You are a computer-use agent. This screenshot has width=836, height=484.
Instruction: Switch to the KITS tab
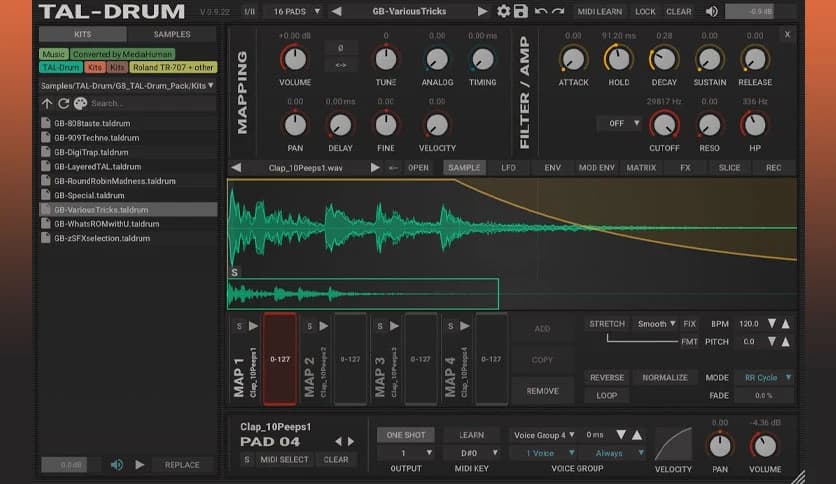click(x=83, y=34)
